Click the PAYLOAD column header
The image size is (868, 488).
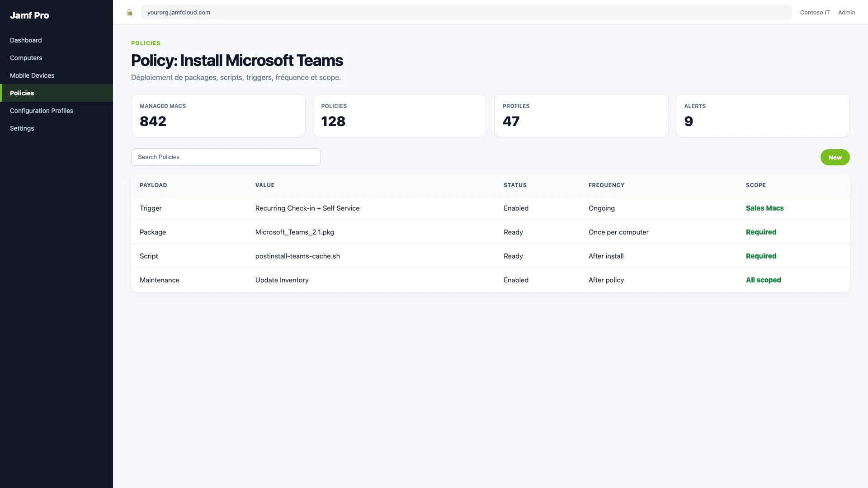153,185
